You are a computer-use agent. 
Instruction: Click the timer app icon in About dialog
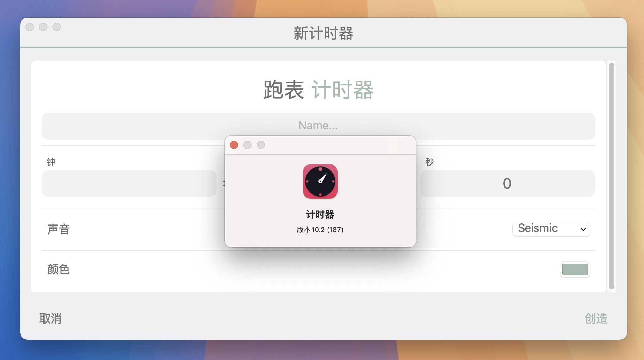tap(320, 181)
